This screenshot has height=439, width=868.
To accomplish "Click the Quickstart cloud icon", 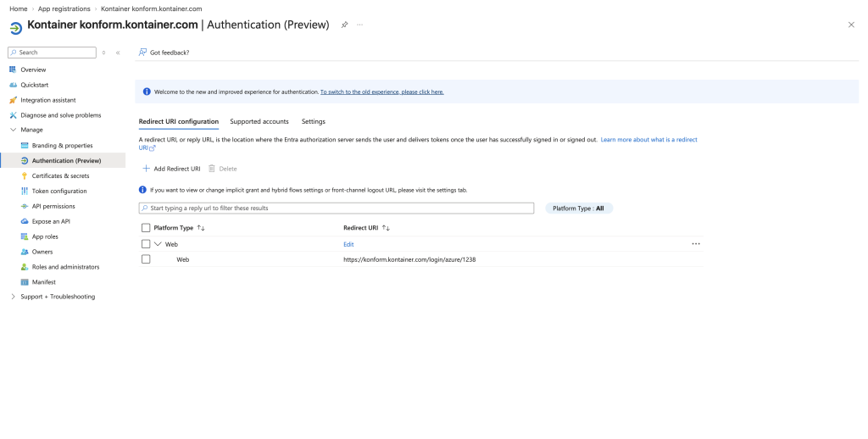I will pyautogui.click(x=13, y=85).
